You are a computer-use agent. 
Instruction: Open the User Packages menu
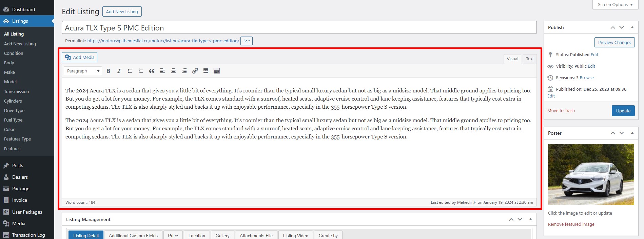click(27, 212)
